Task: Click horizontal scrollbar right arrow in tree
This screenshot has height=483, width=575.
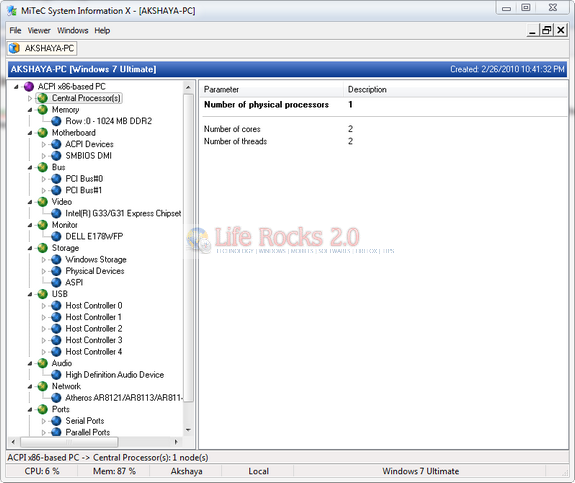Action: pos(176,442)
